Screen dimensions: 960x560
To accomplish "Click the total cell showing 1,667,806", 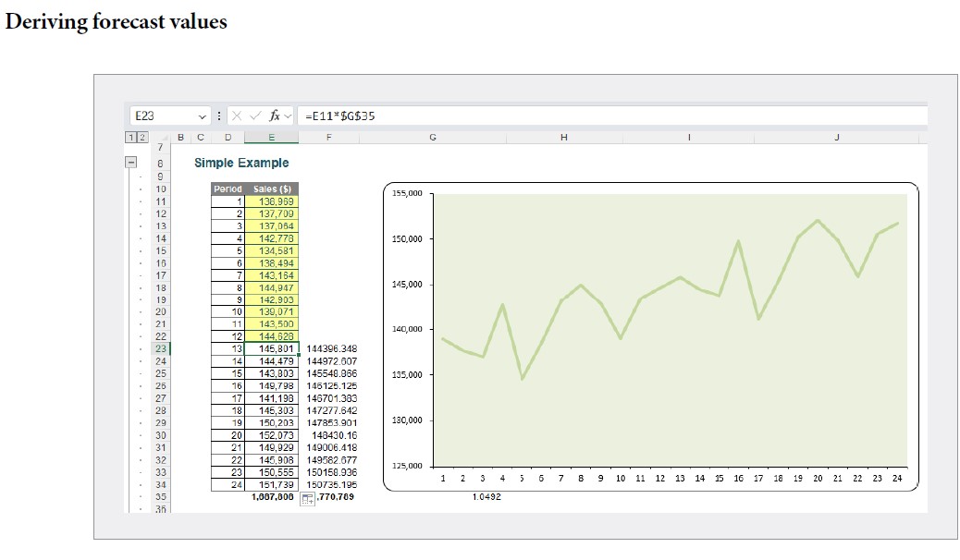I will (271, 496).
